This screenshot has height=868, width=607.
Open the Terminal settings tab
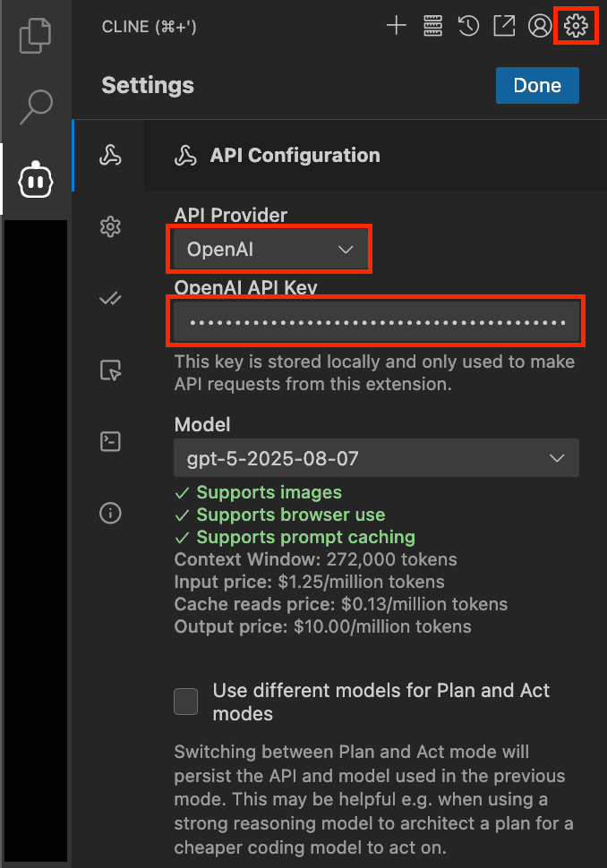[x=110, y=442]
